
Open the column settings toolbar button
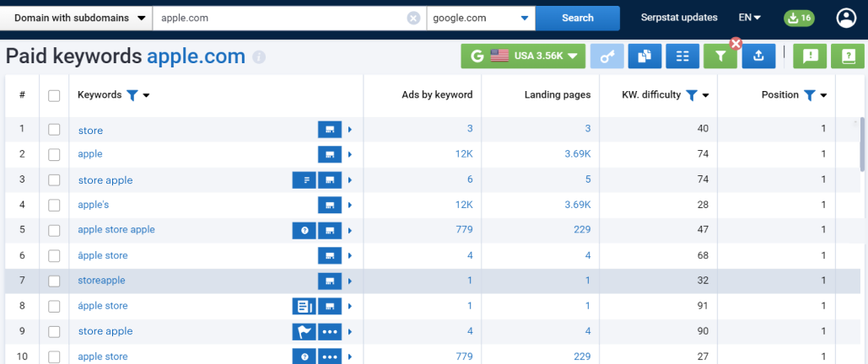point(682,56)
